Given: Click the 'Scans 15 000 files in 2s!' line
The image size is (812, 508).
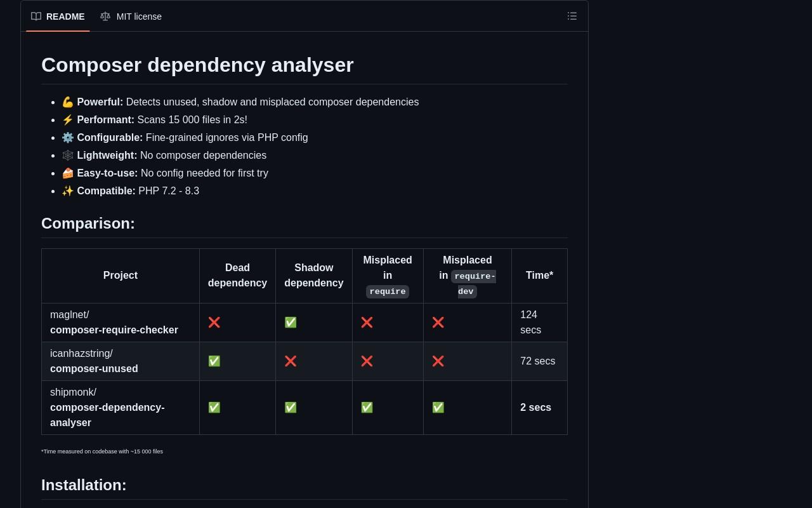Looking at the screenshot, I should (x=192, y=120).
